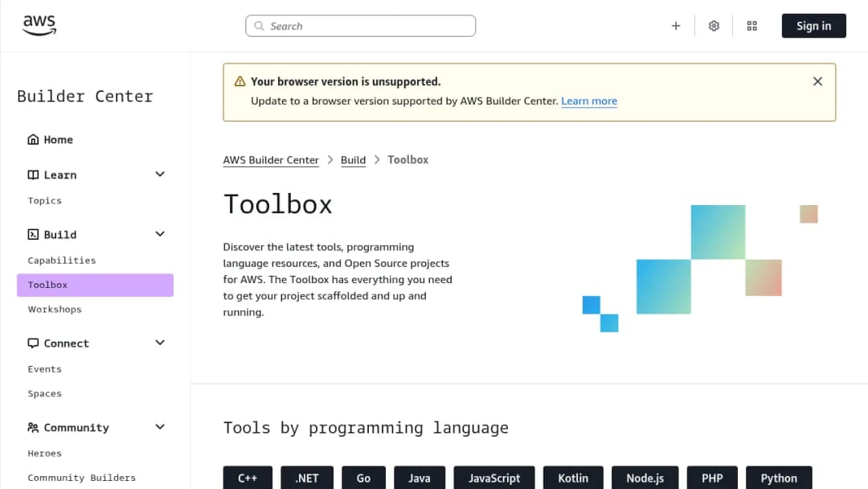
Task: Go to Build breadcrumb link
Action: coord(353,160)
